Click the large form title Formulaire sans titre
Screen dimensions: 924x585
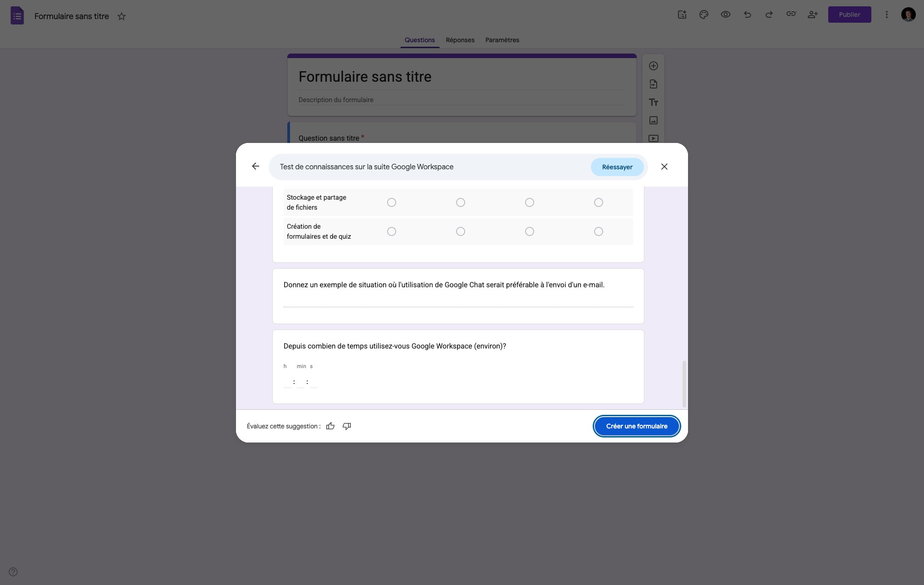point(365,77)
